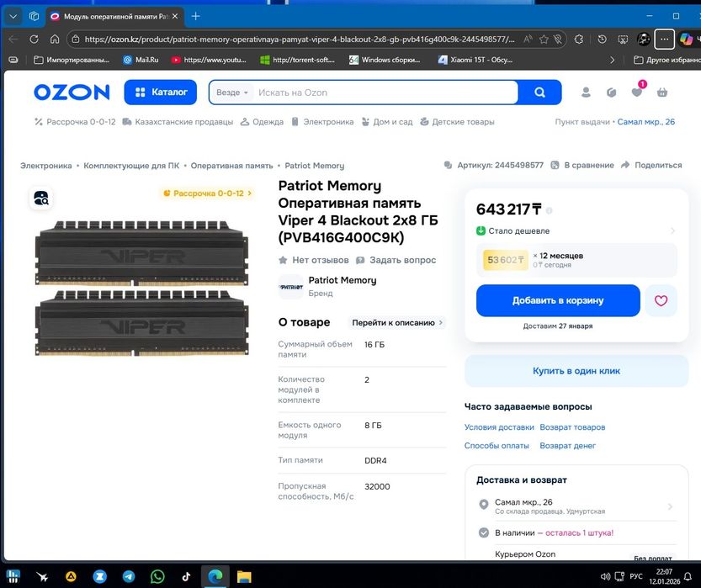Toggle favorite heart beside add-to-cart
The image size is (701, 588).
pyautogui.click(x=661, y=300)
